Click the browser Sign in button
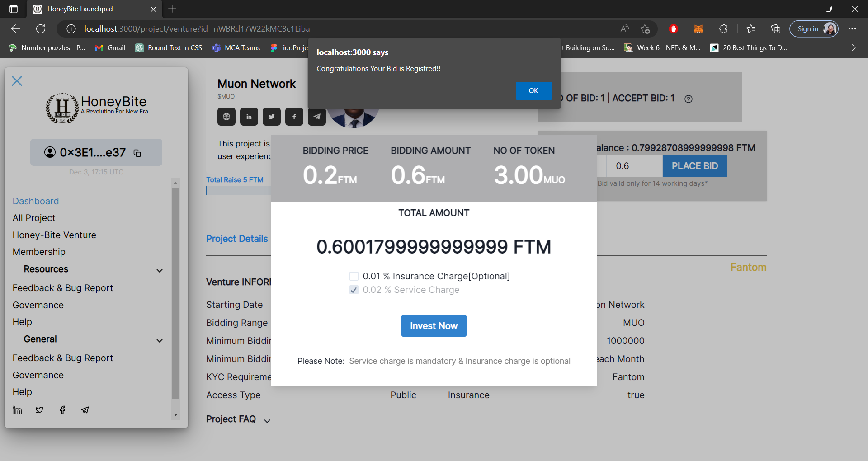 tap(814, 29)
